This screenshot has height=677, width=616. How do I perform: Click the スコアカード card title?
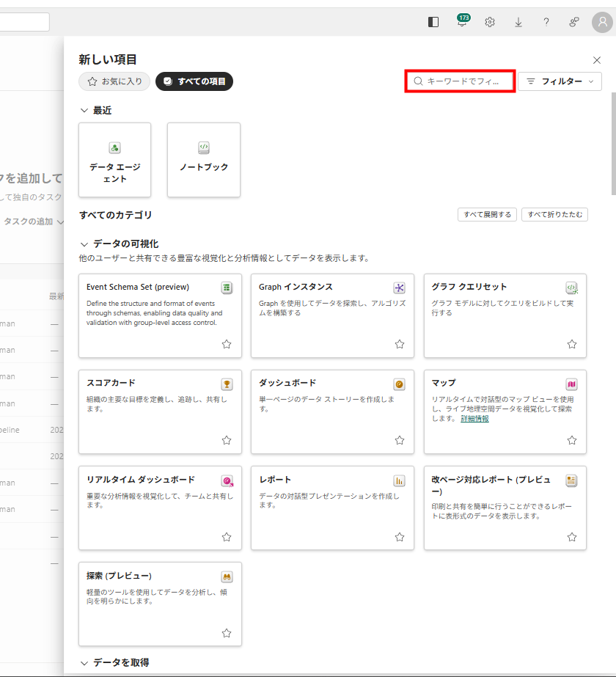(111, 383)
